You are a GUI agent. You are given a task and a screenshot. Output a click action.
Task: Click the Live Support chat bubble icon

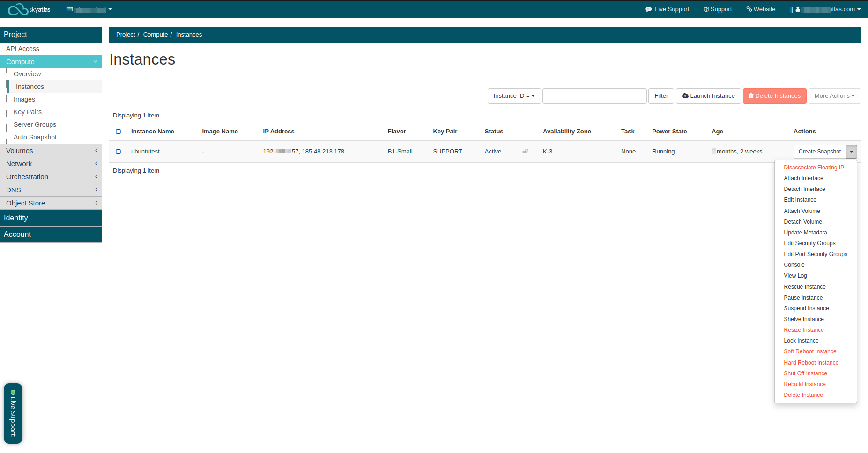click(648, 9)
